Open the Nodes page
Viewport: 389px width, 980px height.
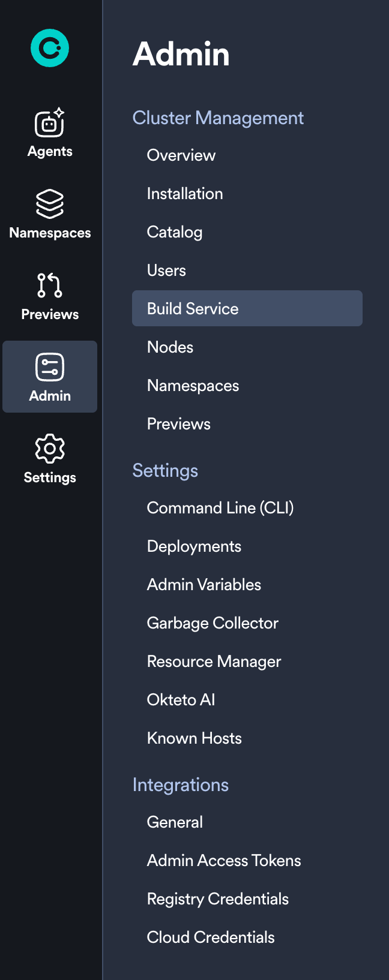pos(170,347)
